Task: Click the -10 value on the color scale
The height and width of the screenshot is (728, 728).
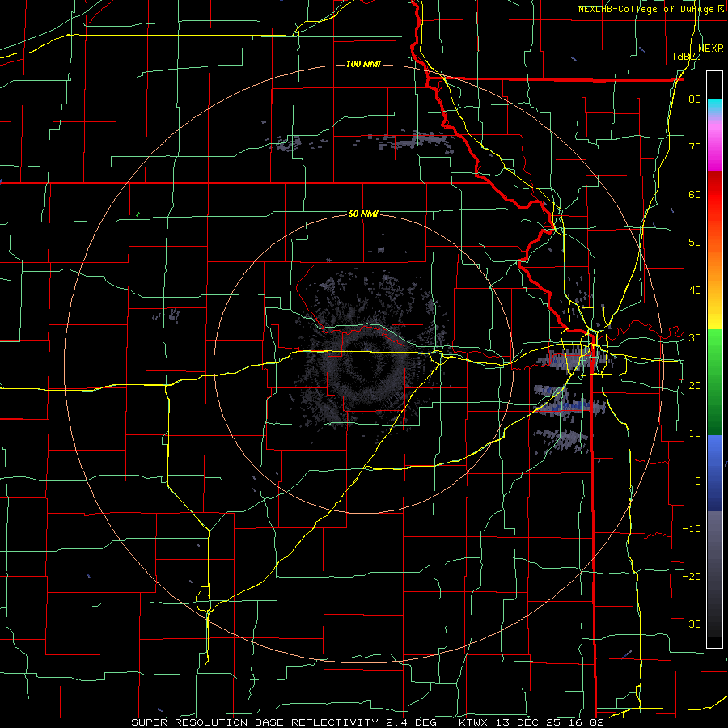Action: [692, 529]
